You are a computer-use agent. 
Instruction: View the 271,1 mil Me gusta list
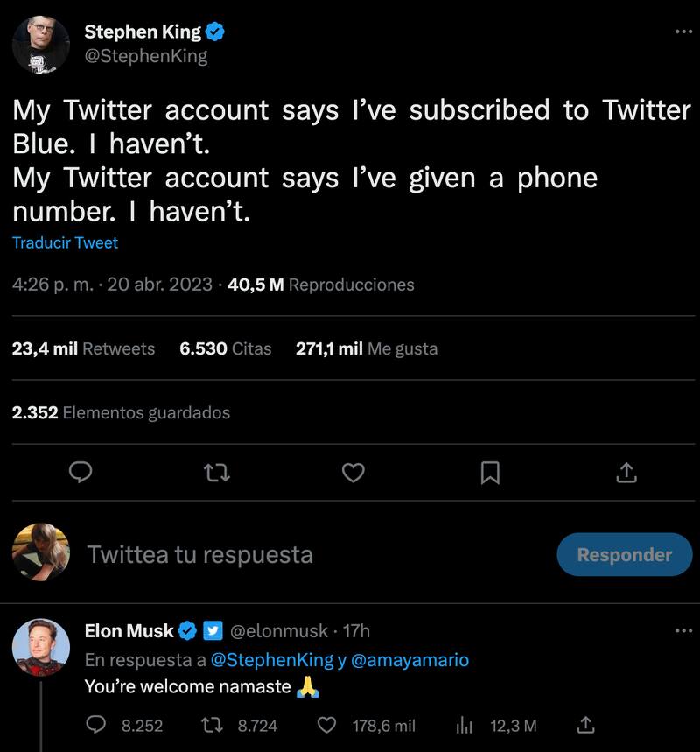(366, 348)
